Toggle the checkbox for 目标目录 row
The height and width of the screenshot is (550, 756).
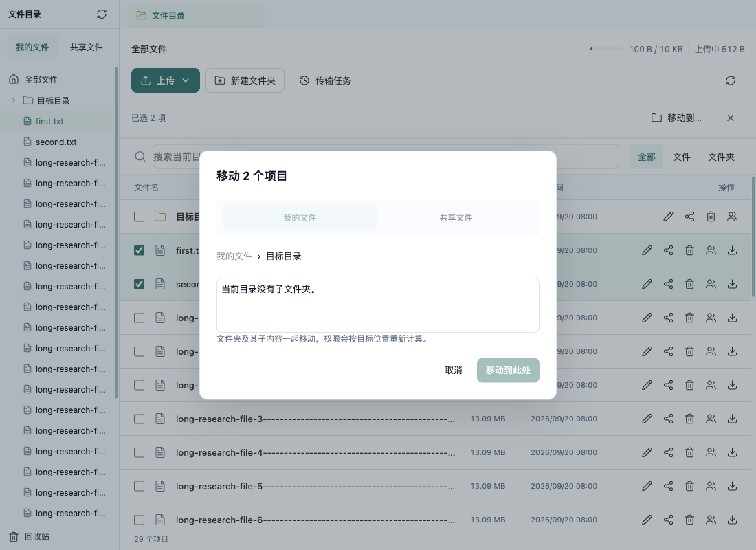pos(140,217)
